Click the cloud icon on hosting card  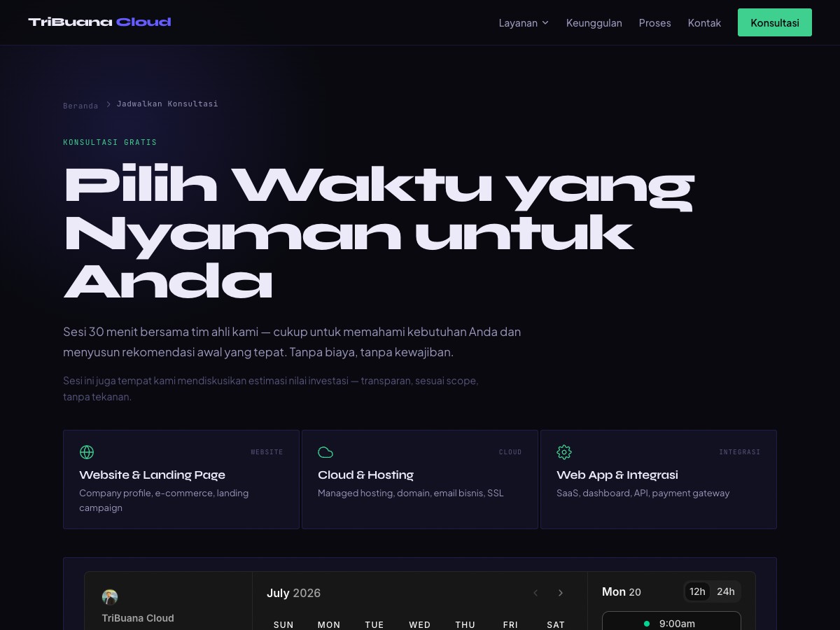[x=325, y=452]
